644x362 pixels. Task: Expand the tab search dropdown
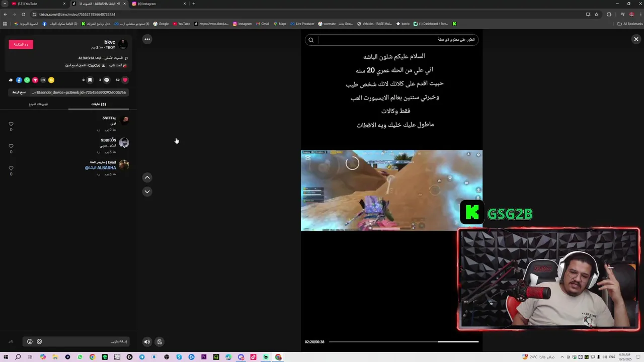click(4, 4)
